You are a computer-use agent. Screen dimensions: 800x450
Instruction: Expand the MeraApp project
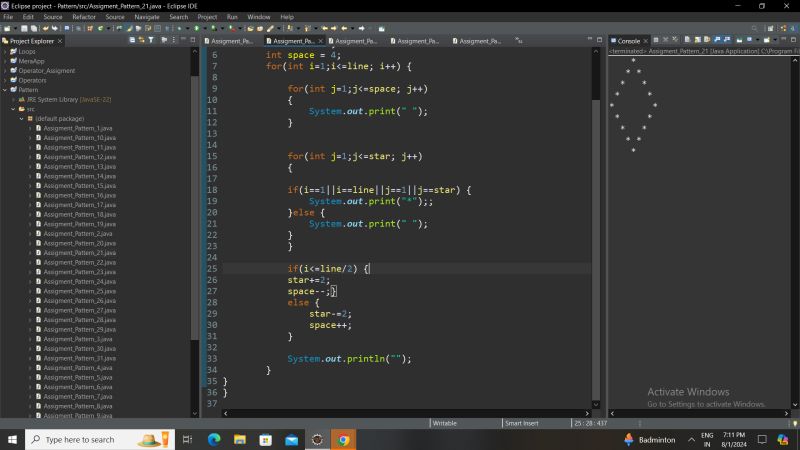tap(6, 61)
